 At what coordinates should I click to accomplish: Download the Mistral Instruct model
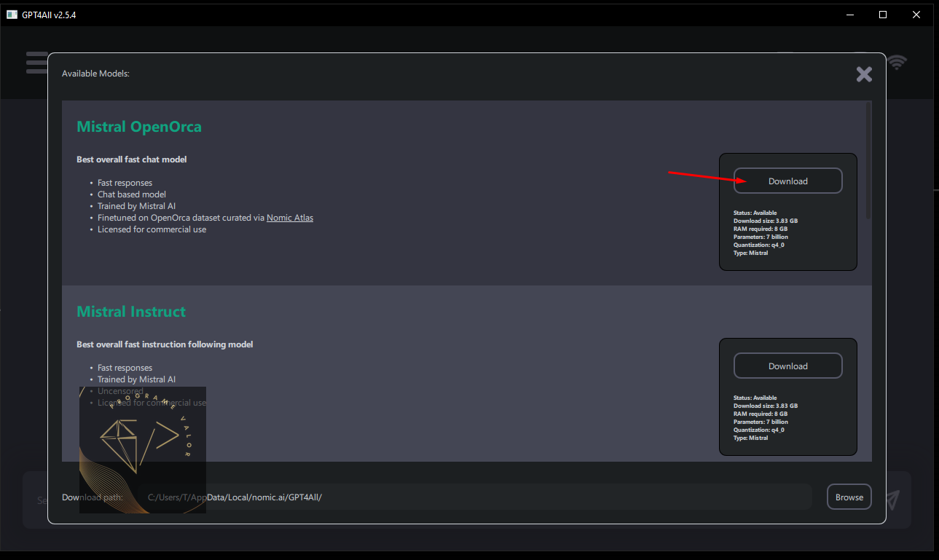point(787,366)
